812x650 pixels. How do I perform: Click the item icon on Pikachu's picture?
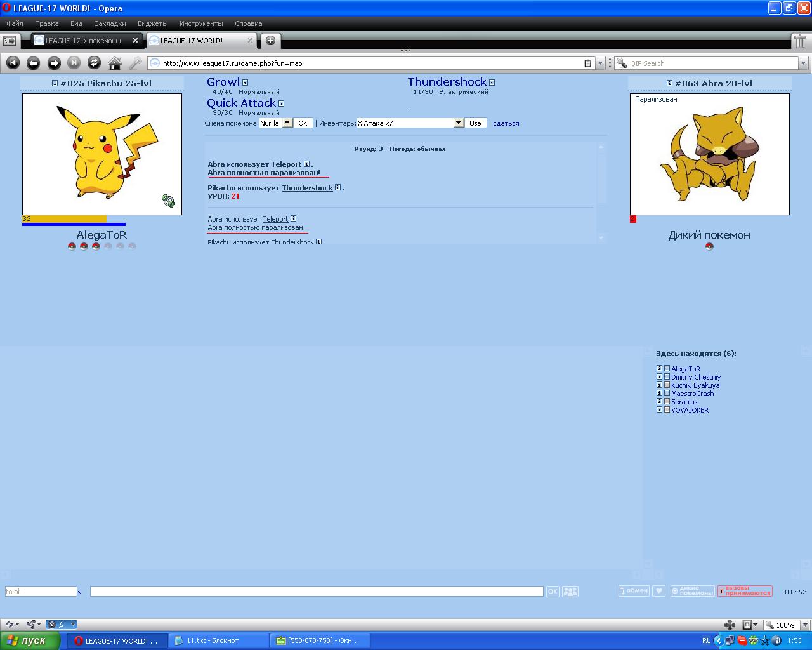pyautogui.click(x=168, y=201)
